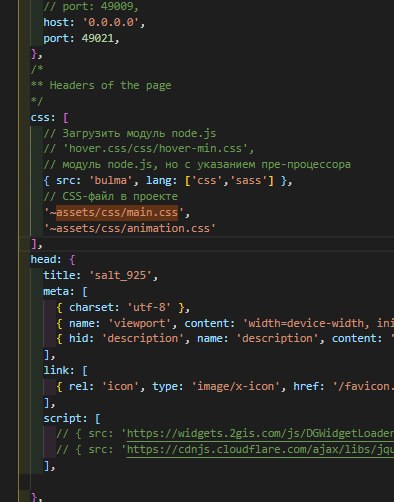Click the 'CSS-файл в проекте' comment
The height and width of the screenshot is (502, 394).
[x=110, y=196]
